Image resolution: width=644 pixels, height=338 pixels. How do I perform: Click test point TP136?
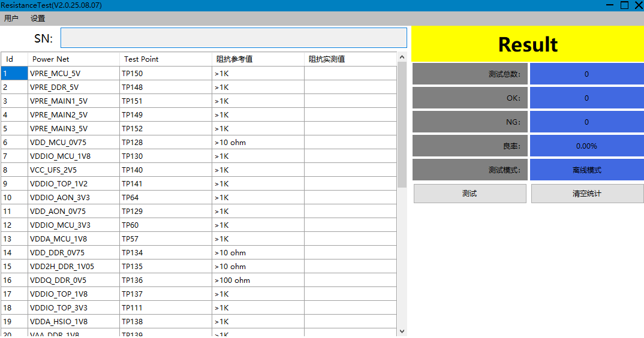[x=166, y=280]
